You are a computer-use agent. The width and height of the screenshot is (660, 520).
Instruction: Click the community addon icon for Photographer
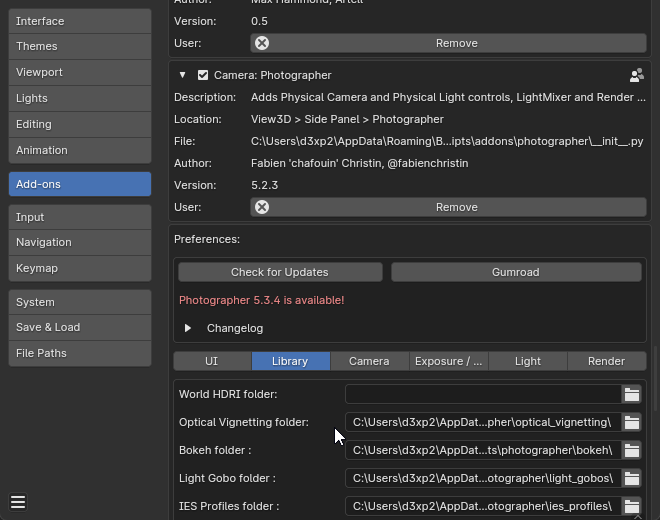(636, 75)
